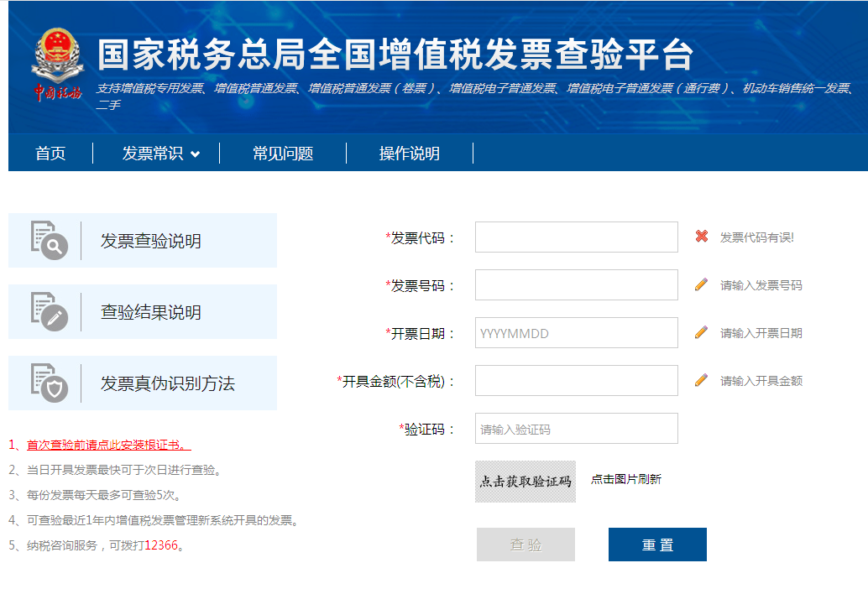Click the 请输入开票日期 hint text
The width and height of the screenshot is (868, 615).
[761, 333]
